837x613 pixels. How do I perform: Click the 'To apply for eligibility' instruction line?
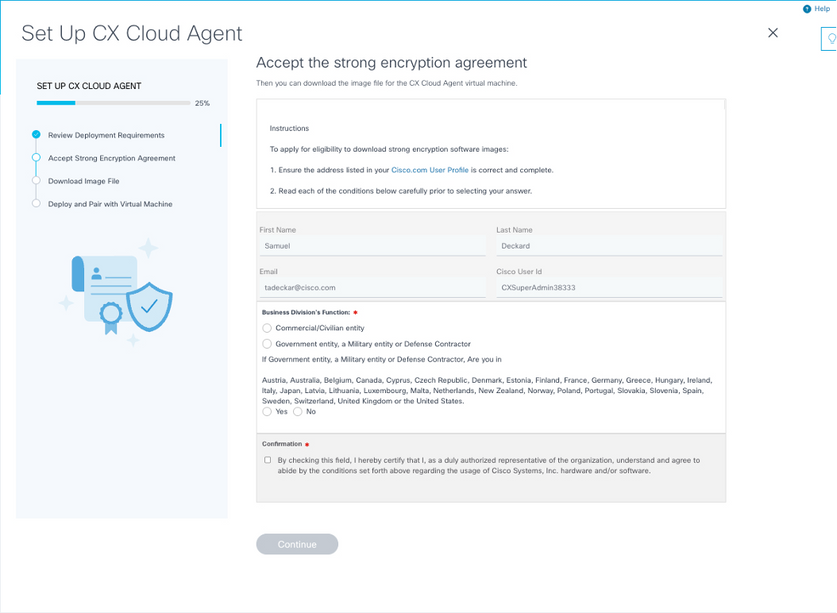389,149
